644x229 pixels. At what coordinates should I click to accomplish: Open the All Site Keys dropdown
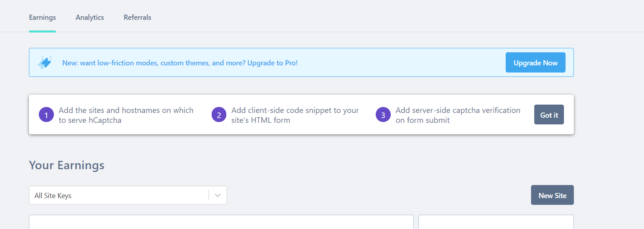click(119, 195)
